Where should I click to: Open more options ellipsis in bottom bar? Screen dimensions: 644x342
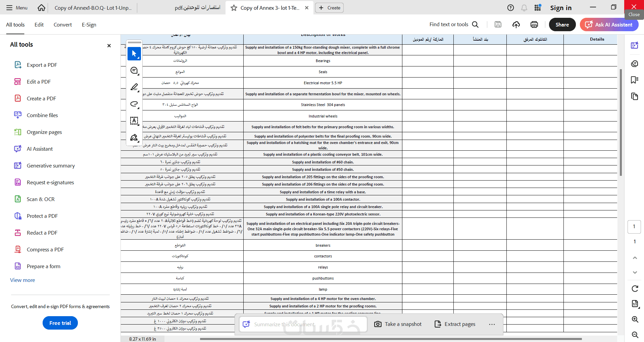(x=492, y=324)
